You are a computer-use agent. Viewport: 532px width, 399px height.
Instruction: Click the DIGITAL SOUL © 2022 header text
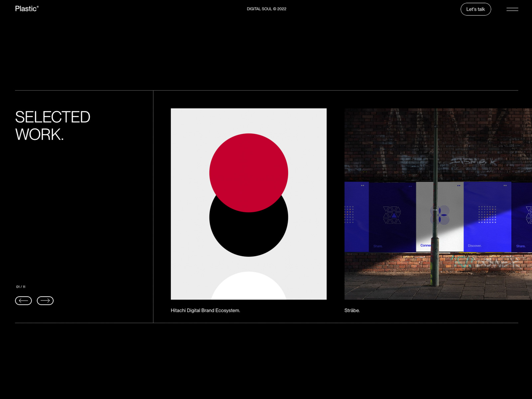[266, 9]
